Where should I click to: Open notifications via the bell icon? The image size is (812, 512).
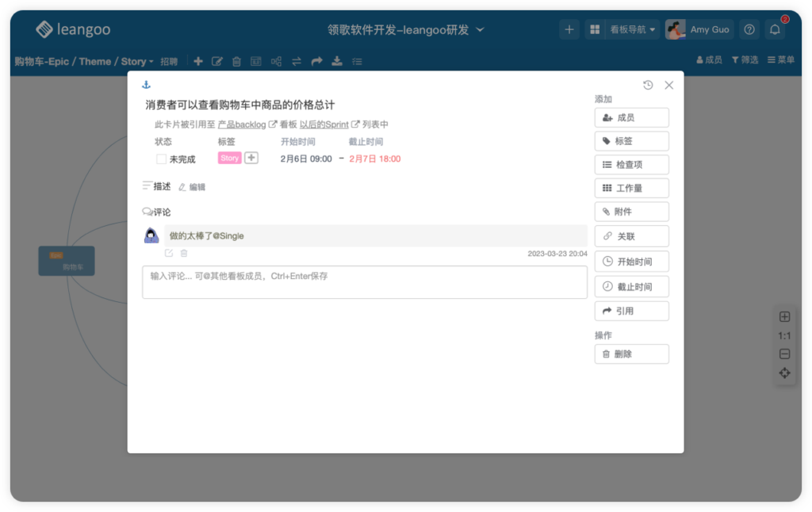tap(776, 29)
